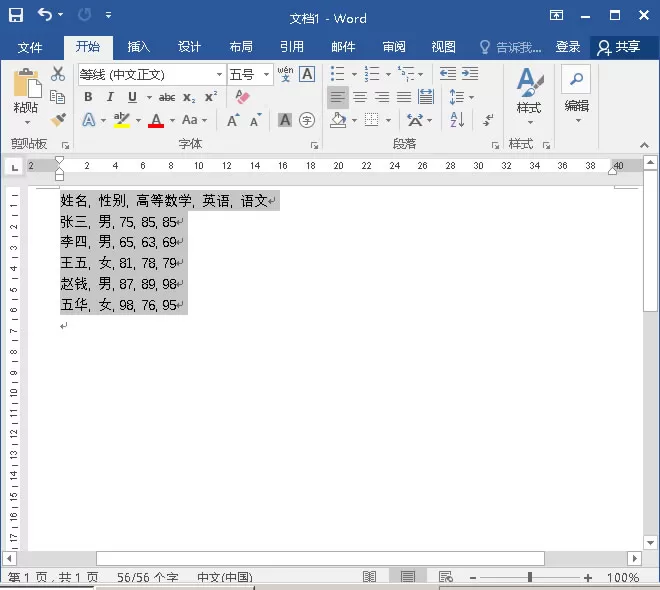Switch to the 引用 tab
The image size is (660, 590).
[x=292, y=47]
